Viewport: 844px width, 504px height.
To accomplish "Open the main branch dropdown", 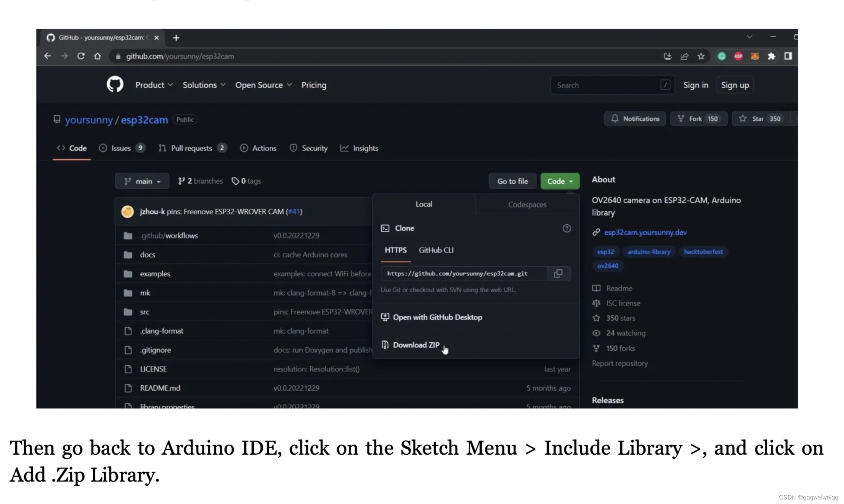I will click(142, 181).
